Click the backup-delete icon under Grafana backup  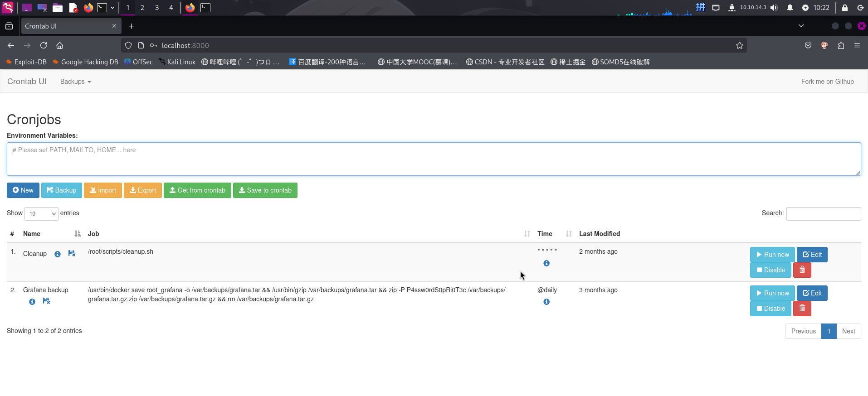coord(46,301)
